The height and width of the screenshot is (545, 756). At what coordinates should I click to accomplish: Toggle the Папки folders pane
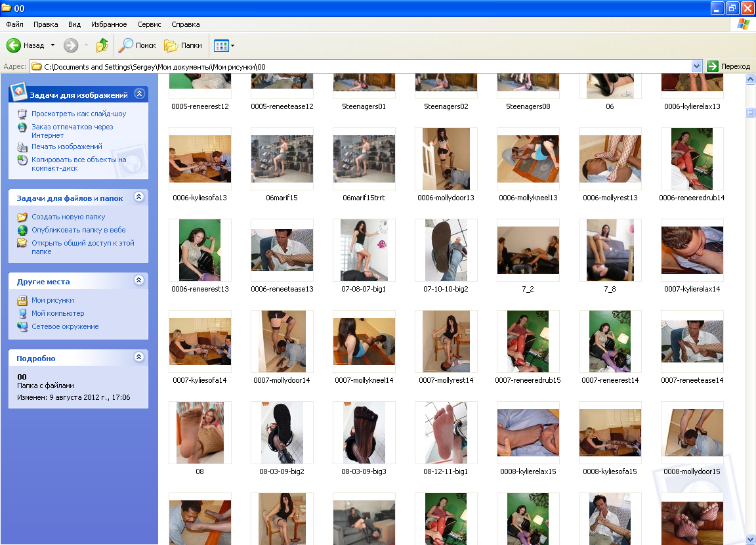pos(183,45)
